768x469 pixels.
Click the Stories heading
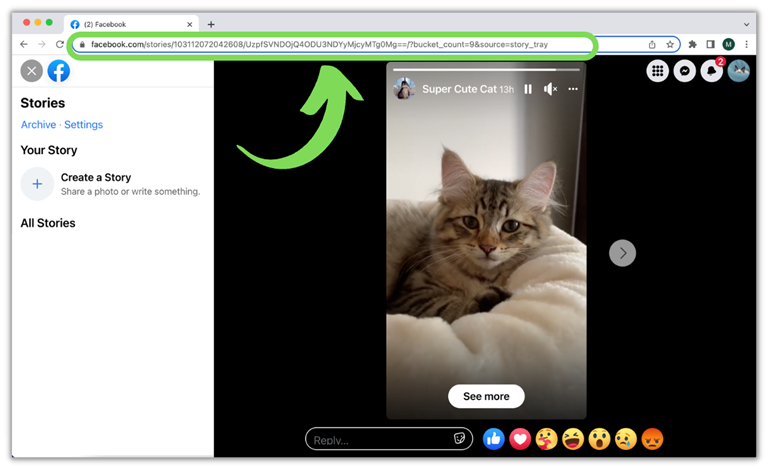click(43, 103)
